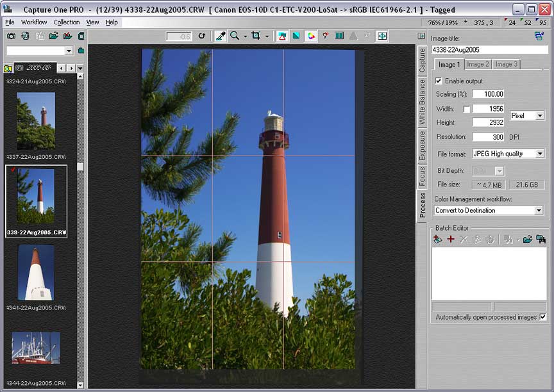Screen dimensions: 554x392
Task: Click the next collection tab arrow
Action: [71, 68]
